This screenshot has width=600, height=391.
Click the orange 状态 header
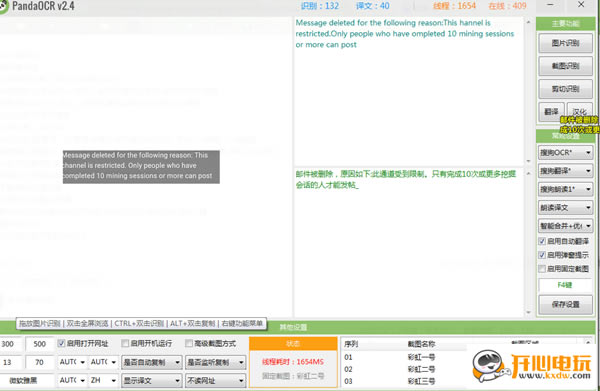tap(293, 344)
